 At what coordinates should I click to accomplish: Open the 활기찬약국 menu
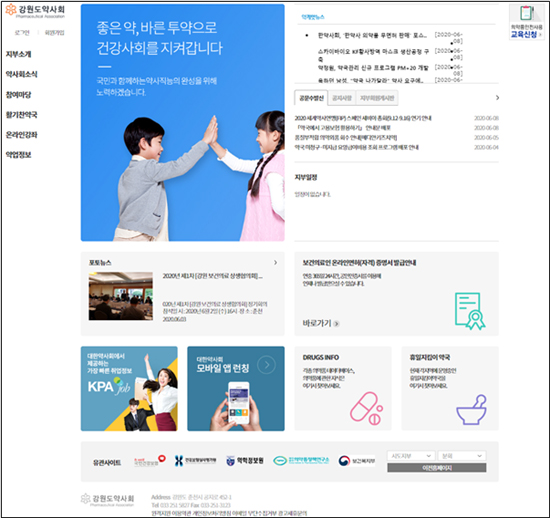[21, 114]
